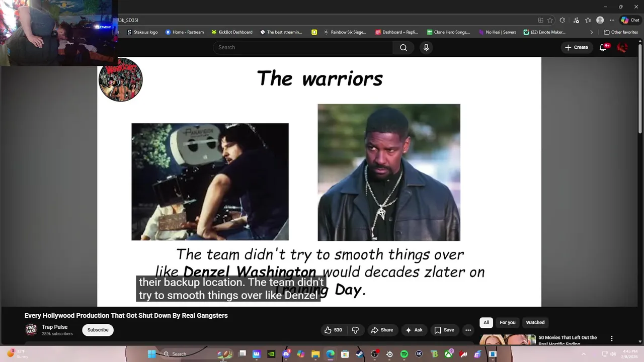Open the suggested video thumbnail in sidebar

point(508,340)
